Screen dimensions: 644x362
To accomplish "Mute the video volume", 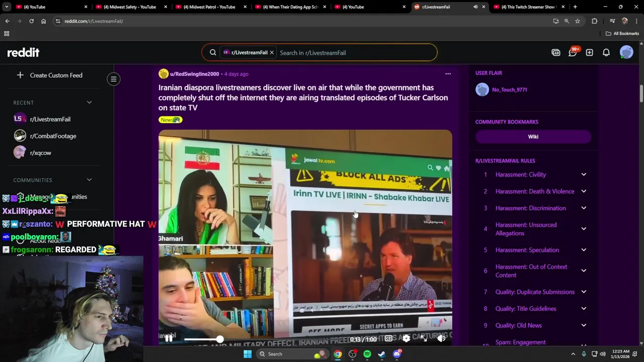I will (441, 339).
